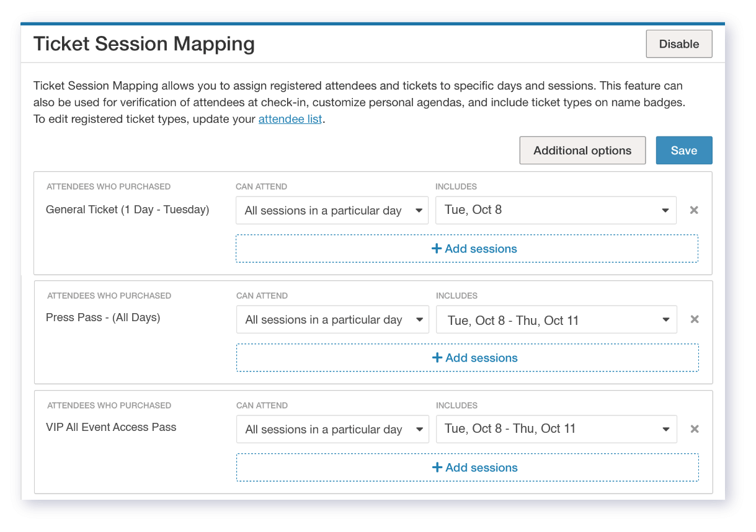Expand the Tue, Oct 8 Includes dropdown
The image size is (756, 532).
[556, 210]
